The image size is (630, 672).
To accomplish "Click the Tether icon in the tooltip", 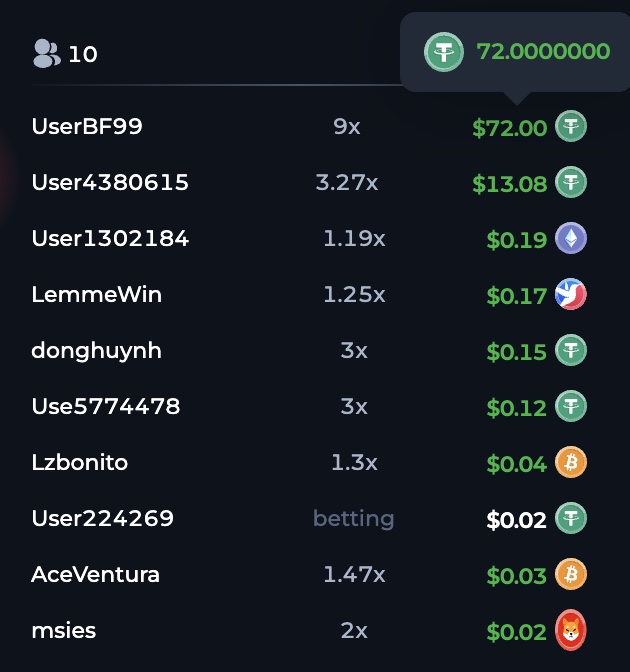I will point(444,52).
